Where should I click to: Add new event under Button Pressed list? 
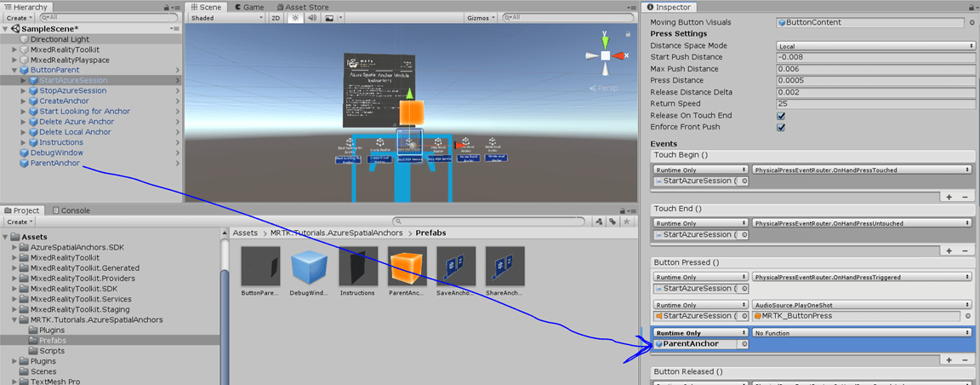click(949, 359)
